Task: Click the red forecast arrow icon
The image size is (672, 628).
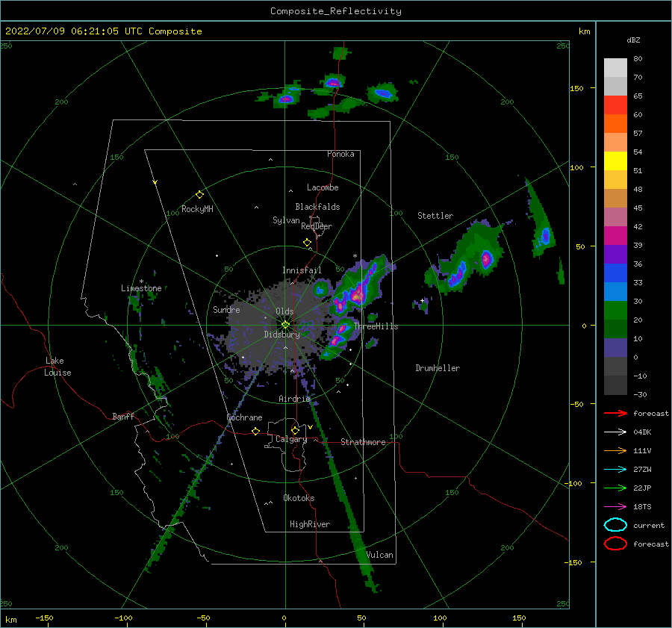Action: click(615, 413)
